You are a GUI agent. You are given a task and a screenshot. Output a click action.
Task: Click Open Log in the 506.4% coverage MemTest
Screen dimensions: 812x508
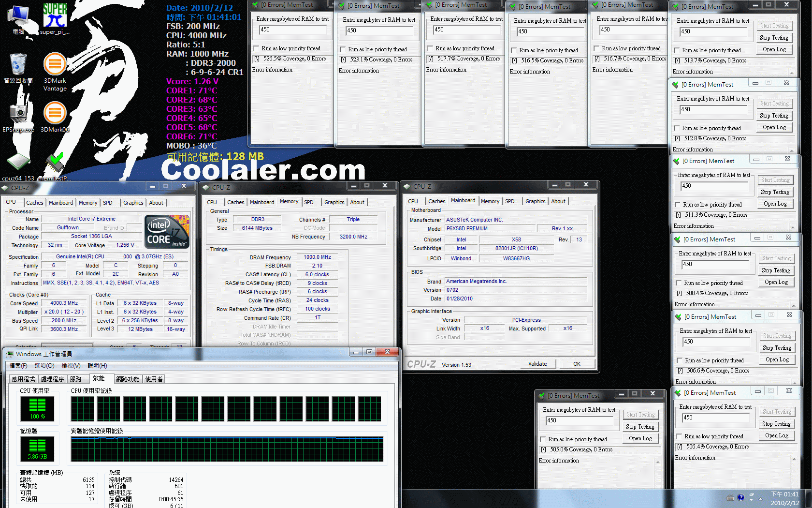pyautogui.click(x=777, y=436)
